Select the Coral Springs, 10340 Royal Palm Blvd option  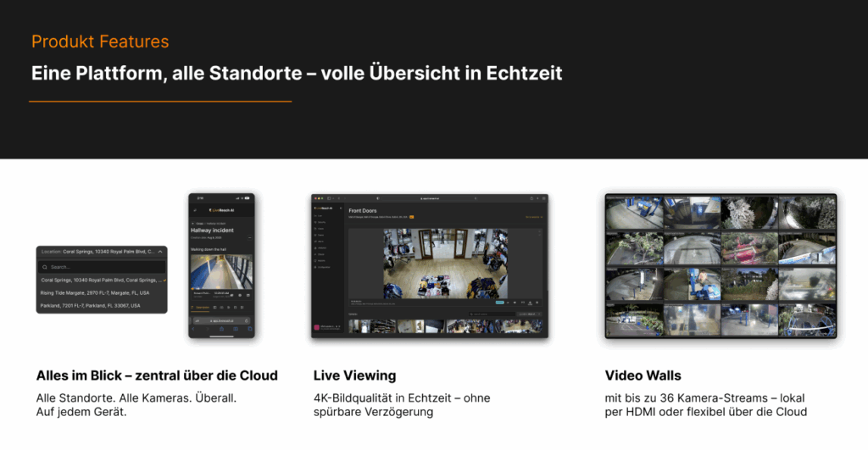[102, 280]
